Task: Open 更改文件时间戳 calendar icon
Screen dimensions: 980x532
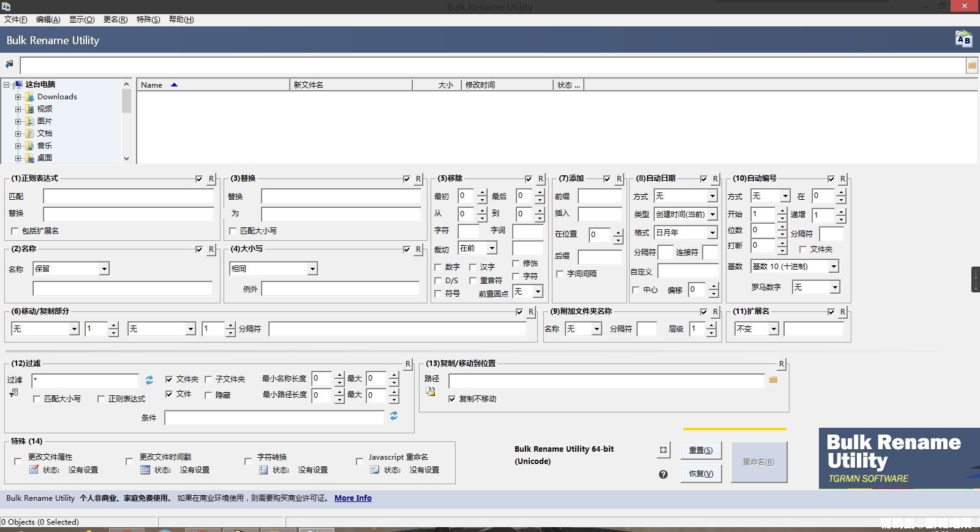Action: point(145,470)
